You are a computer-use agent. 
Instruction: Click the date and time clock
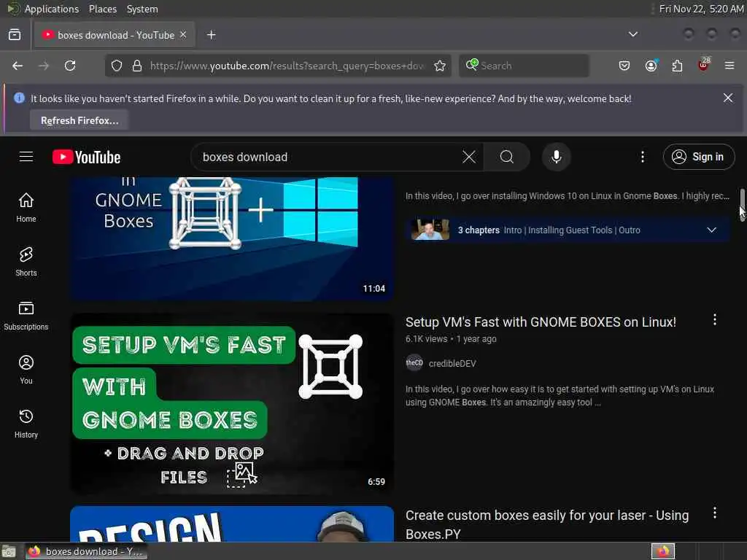[x=701, y=9]
